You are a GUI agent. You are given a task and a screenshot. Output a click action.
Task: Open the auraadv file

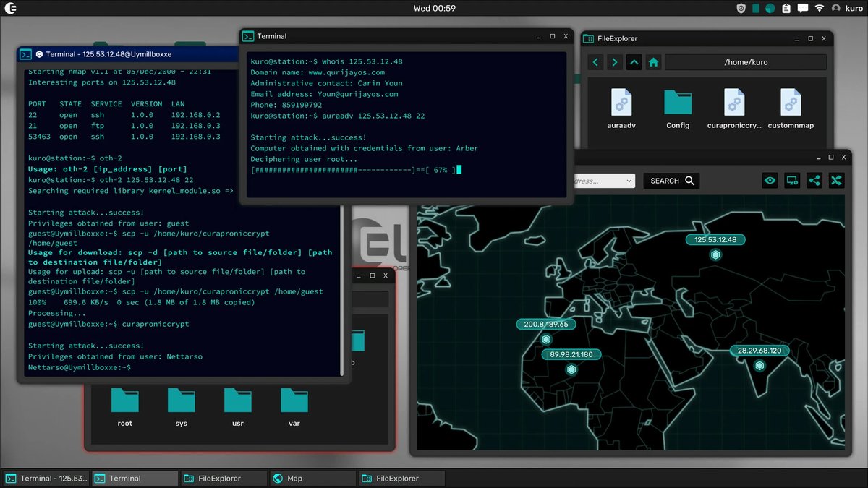click(x=621, y=109)
